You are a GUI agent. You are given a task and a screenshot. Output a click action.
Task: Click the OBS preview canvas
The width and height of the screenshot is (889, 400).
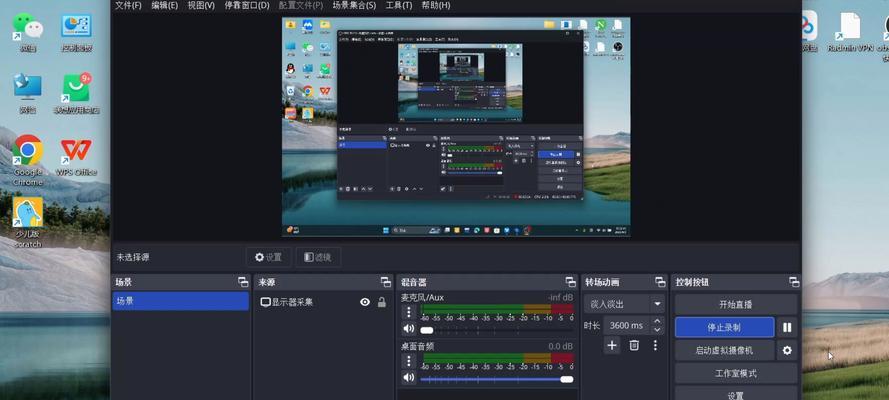(456, 126)
